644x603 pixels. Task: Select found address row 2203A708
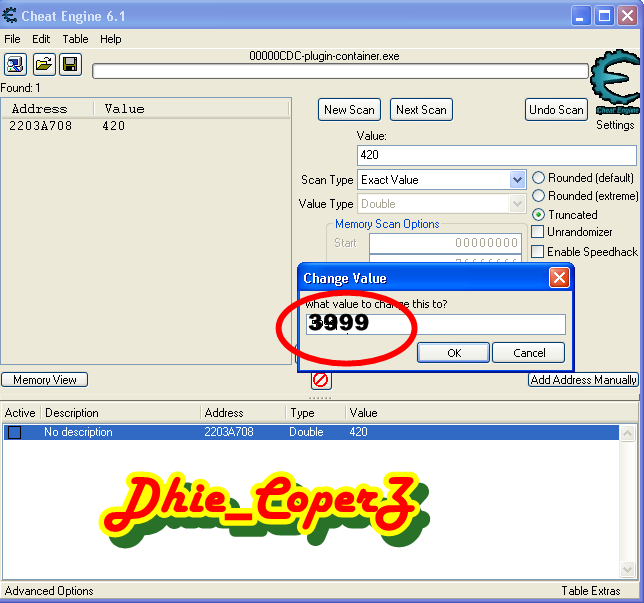tap(146, 126)
